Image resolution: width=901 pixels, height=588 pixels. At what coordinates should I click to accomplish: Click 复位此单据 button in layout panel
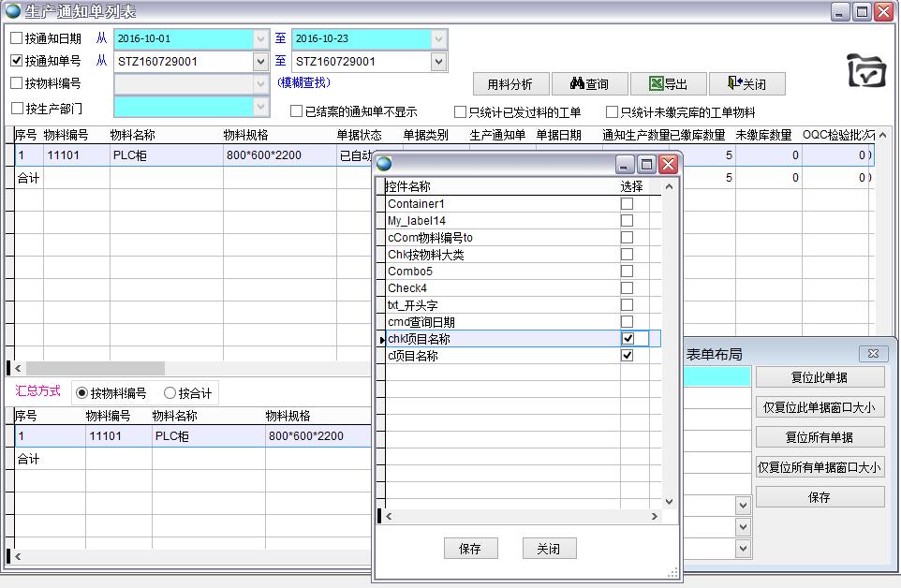[x=820, y=377]
